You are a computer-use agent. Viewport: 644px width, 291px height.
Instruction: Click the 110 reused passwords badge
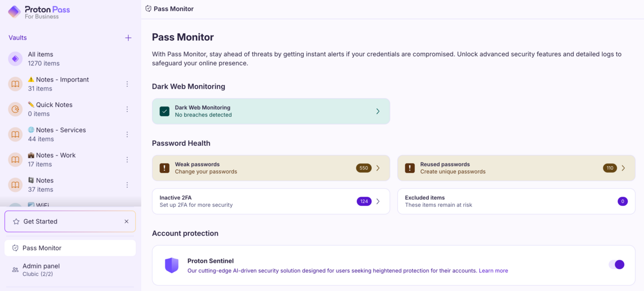[x=610, y=168]
